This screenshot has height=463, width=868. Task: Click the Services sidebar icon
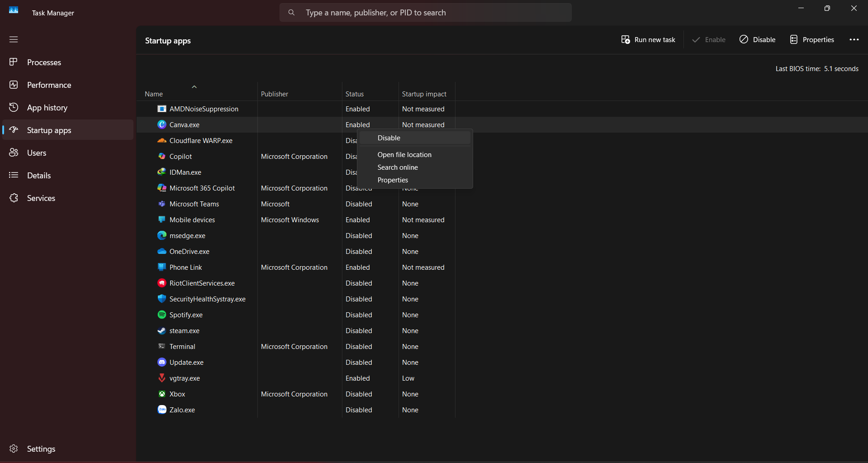point(14,198)
